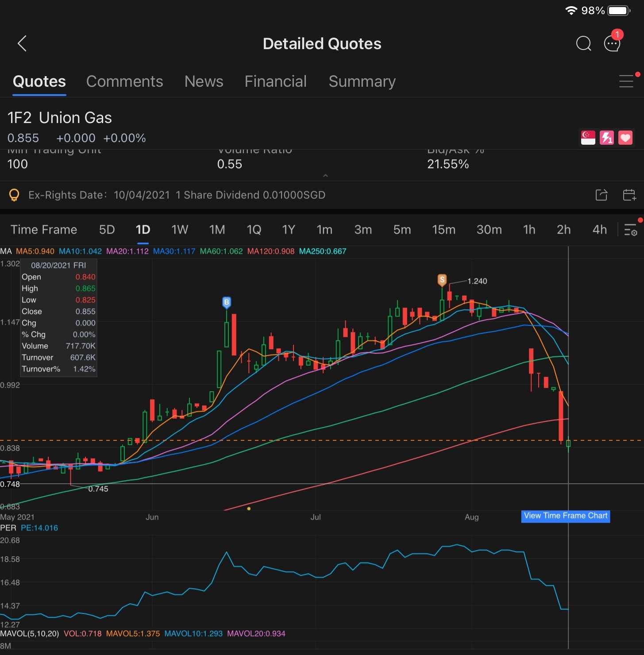Screen dimensions: 644x655
Task: Open the Financial tab
Action: point(276,81)
